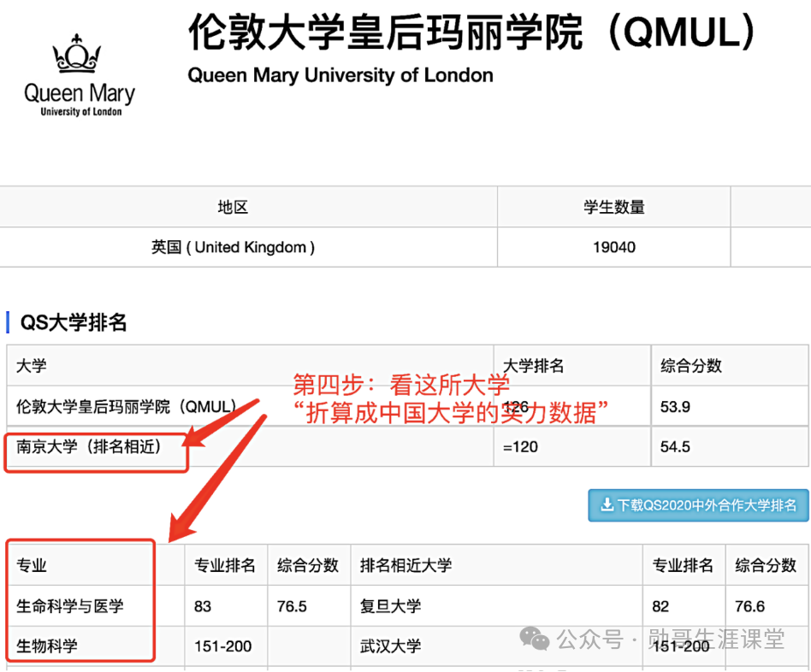
Task: Click the 专业 column header
Action: point(32,565)
